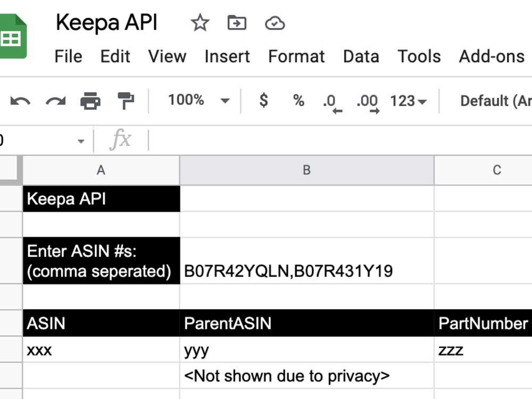Open the 123 number format menu
Image resolution: width=532 pixels, height=399 pixels.
point(406,101)
